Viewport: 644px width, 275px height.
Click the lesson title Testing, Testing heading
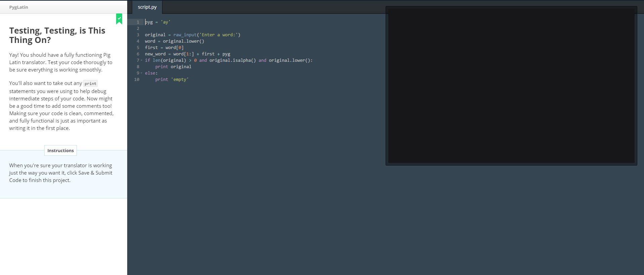(x=57, y=35)
